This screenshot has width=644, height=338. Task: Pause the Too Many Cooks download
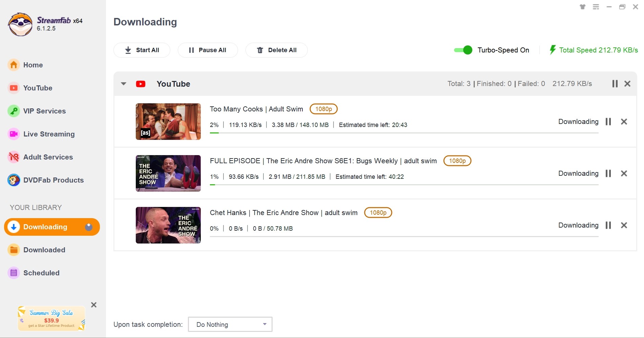608,122
